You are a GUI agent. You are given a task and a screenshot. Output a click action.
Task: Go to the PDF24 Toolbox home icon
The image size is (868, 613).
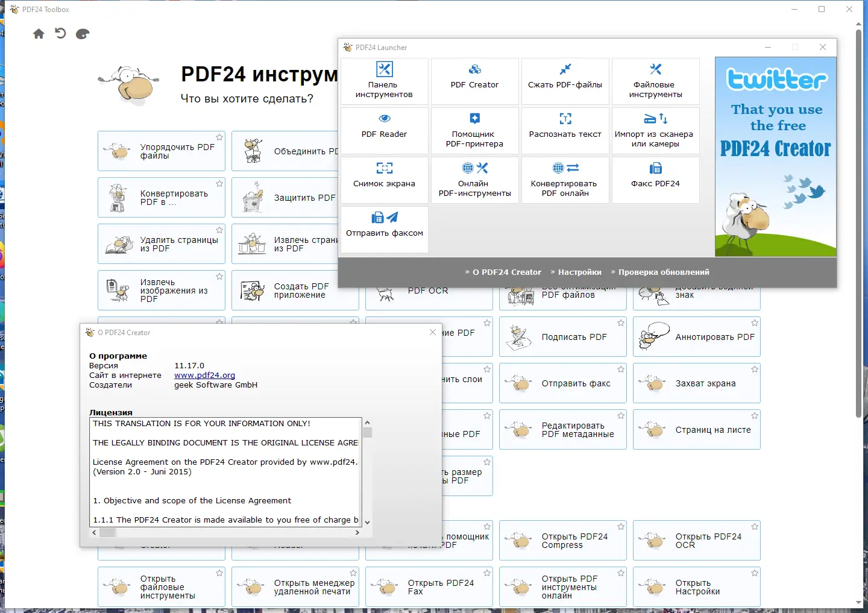(39, 34)
